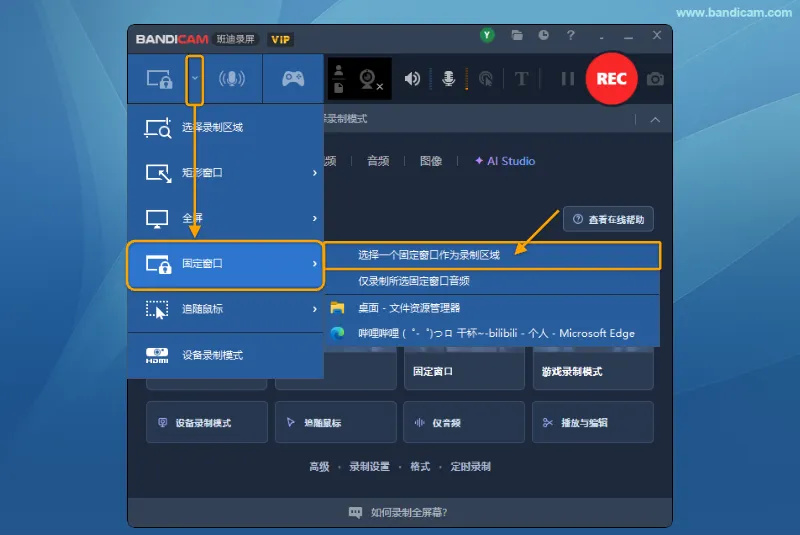
Task: Collapse the mode panel with up chevron
Action: pyautogui.click(x=655, y=120)
